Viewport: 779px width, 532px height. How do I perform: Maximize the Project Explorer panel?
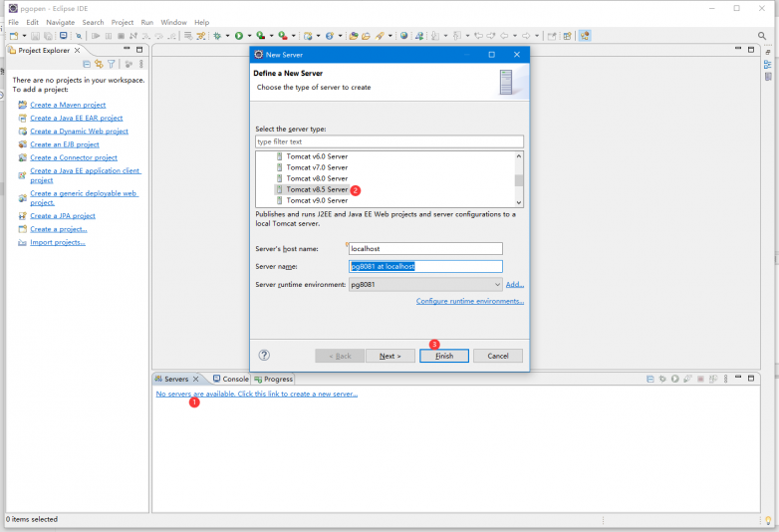139,50
